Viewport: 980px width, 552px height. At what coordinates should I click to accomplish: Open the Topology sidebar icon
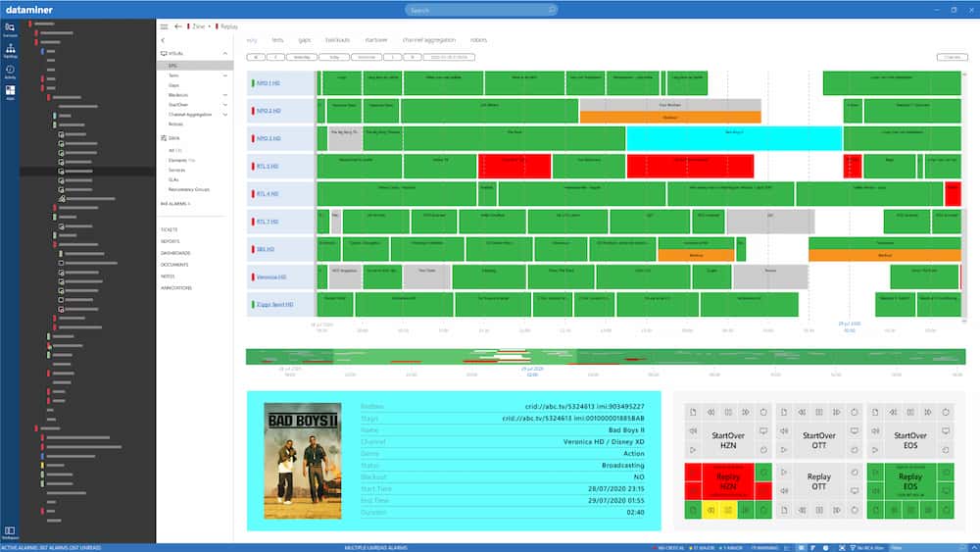coord(10,49)
